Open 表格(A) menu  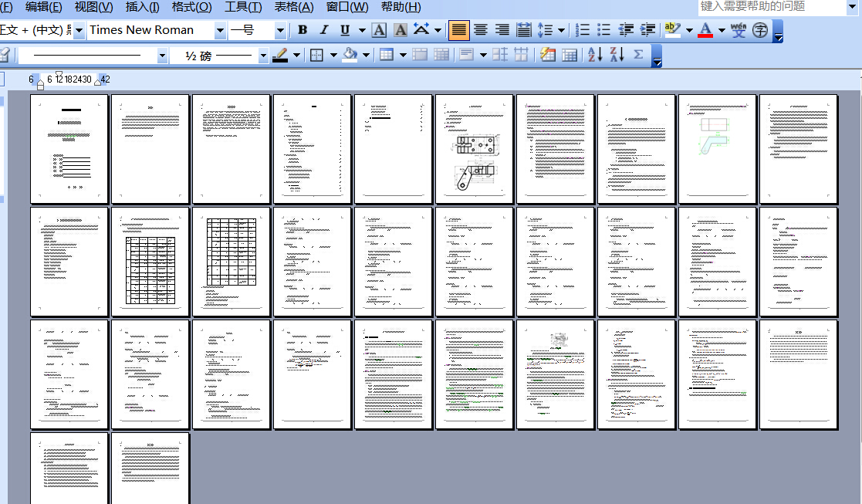pyautogui.click(x=294, y=7)
